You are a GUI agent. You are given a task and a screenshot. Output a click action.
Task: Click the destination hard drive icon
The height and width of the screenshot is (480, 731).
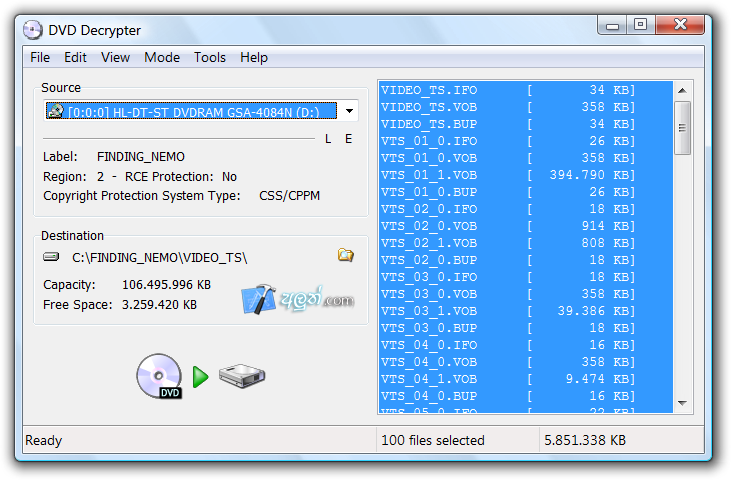tap(51, 257)
